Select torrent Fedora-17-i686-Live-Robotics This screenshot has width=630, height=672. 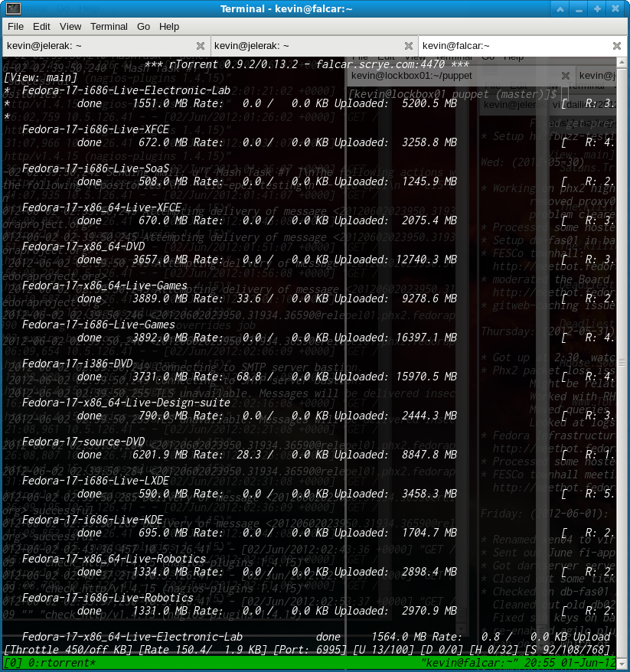[108, 598]
